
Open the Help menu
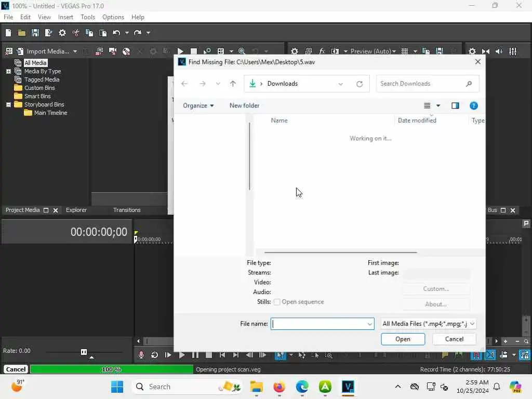click(x=138, y=17)
